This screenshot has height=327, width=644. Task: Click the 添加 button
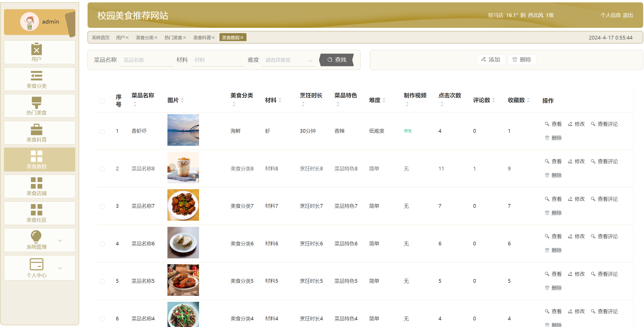click(x=491, y=60)
